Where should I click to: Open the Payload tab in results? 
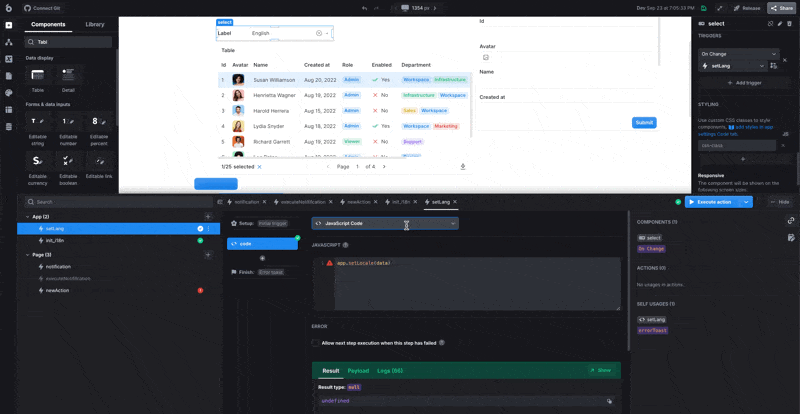point(358,370)
